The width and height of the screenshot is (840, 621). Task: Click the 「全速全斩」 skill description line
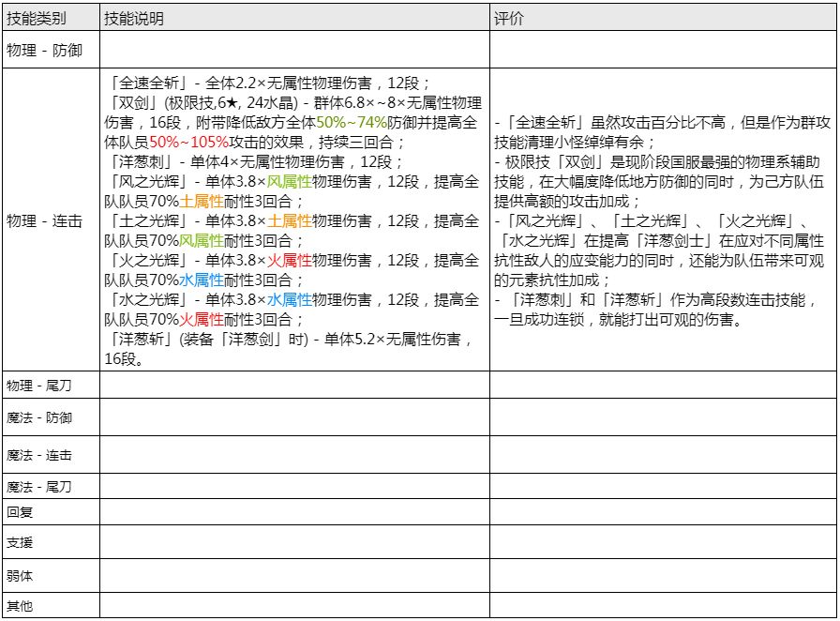pyautogui.click(x=267, y=83)
